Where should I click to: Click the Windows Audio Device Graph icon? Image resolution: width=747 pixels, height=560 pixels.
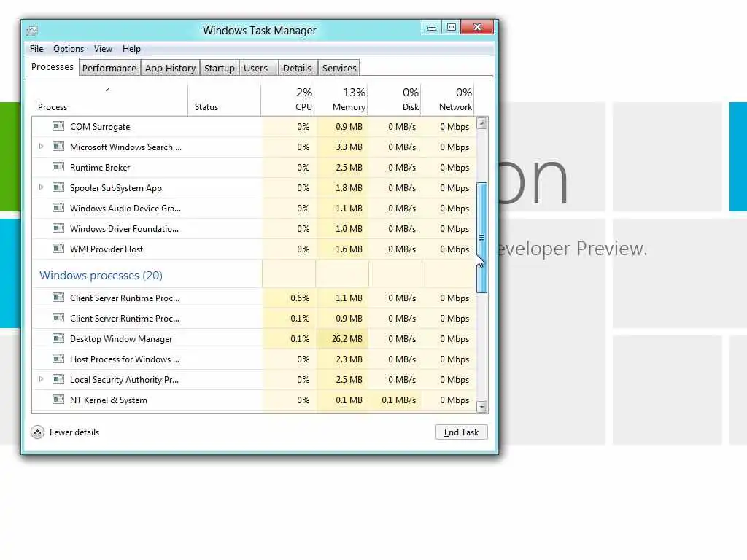click(x=58, y=208)
